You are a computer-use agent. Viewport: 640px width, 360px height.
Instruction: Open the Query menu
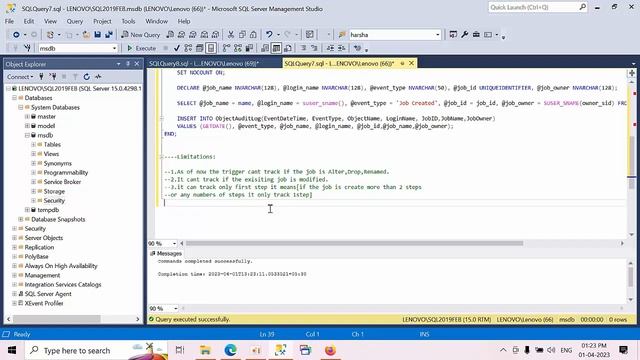[75, 21]
